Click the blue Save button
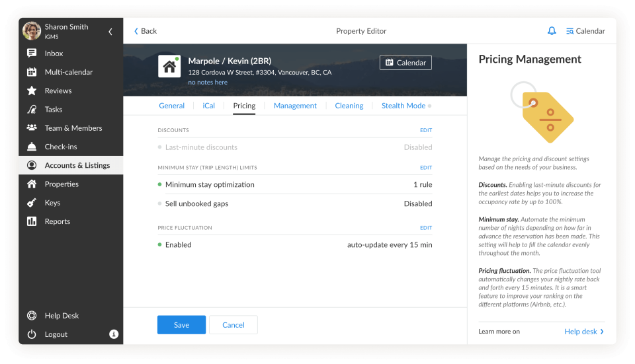Screen dimensions: 635x364 click(x=181, y=325)
